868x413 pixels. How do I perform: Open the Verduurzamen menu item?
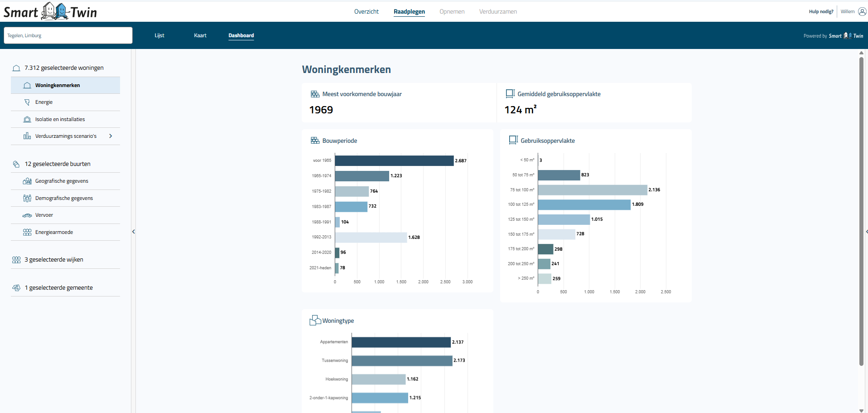[497, 12]
